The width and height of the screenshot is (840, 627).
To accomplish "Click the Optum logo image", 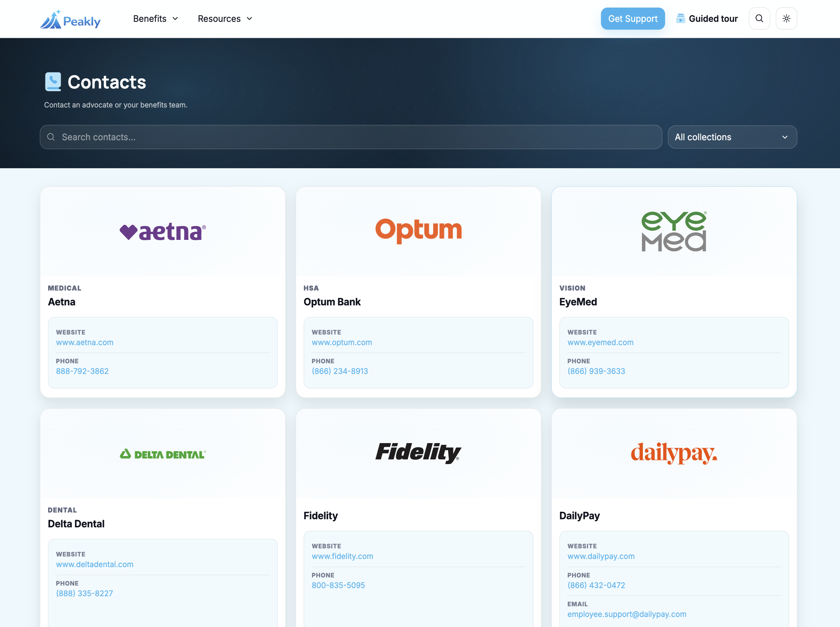I will 419,231.
